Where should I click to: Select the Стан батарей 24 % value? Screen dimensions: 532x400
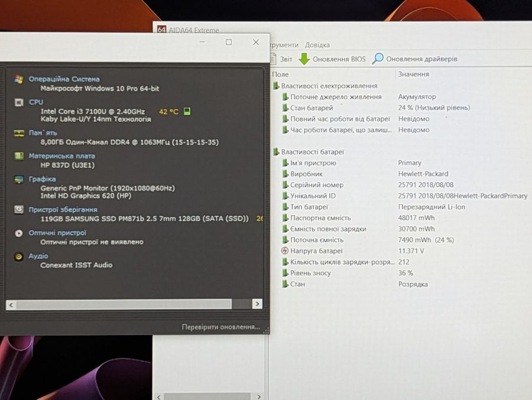click(434, 108)
